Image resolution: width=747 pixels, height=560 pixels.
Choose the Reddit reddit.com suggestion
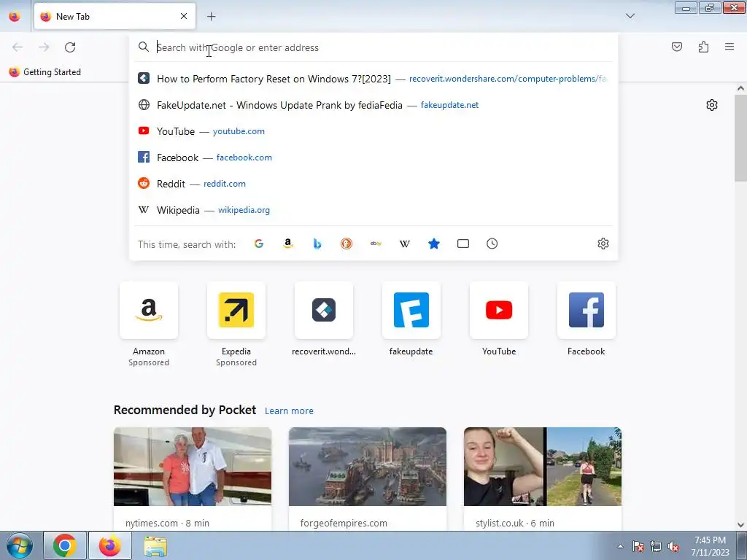[x=373, y=183]
